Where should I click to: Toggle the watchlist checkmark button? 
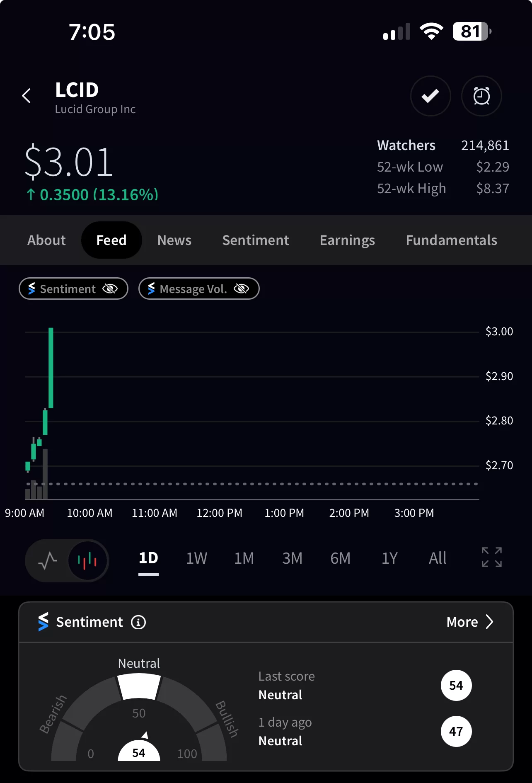point(430,96)
